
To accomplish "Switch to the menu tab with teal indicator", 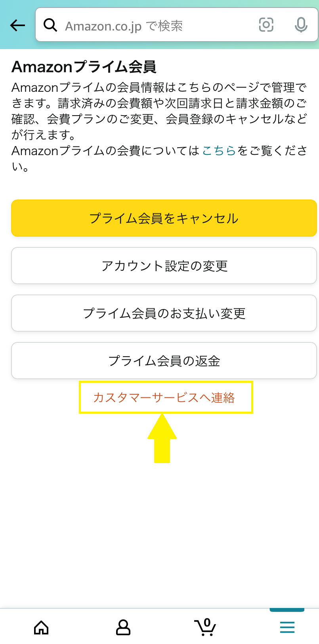I will pyautogui.click(x=287, y=627).
